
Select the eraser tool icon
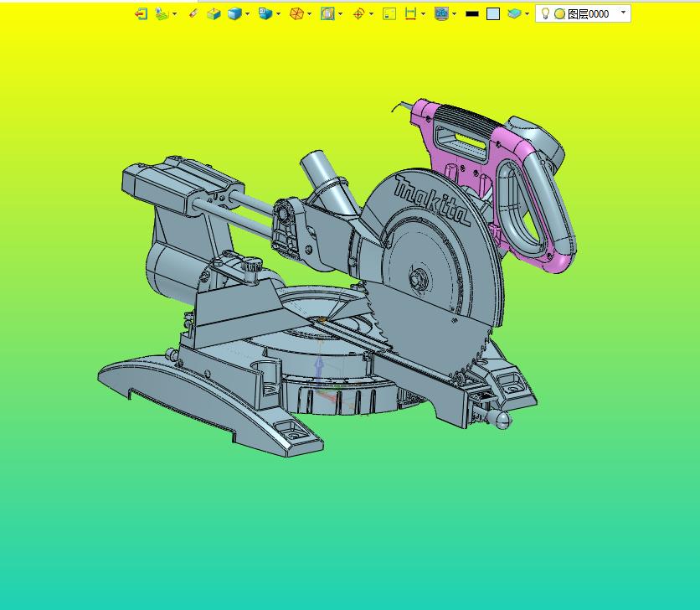click(x=193, y=13)
